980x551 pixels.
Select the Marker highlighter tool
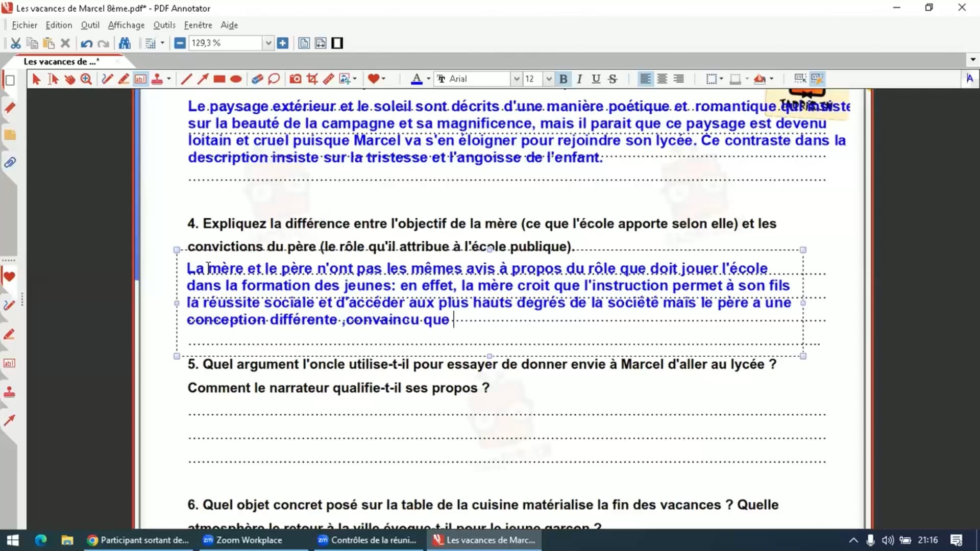(x=124, y=79)
